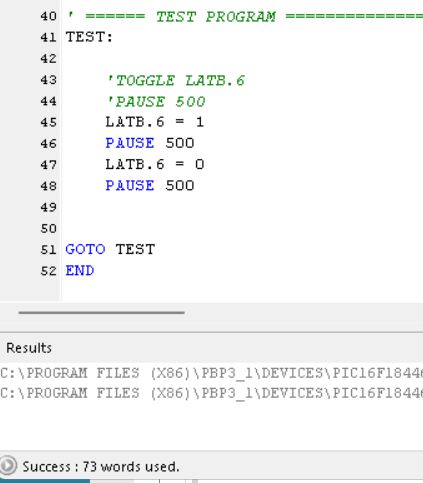Click the Results panel header
Image resolution: width=423 pixels, height=483 pixels.
tap(29, 348)
